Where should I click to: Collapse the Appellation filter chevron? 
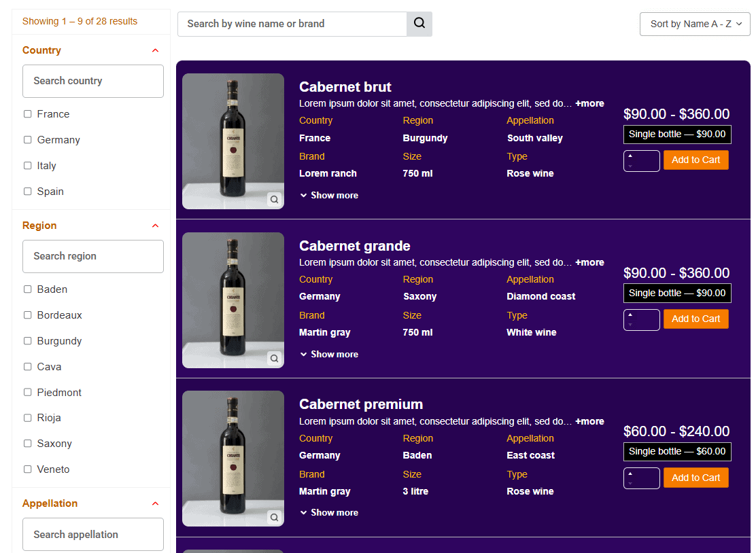155,503
